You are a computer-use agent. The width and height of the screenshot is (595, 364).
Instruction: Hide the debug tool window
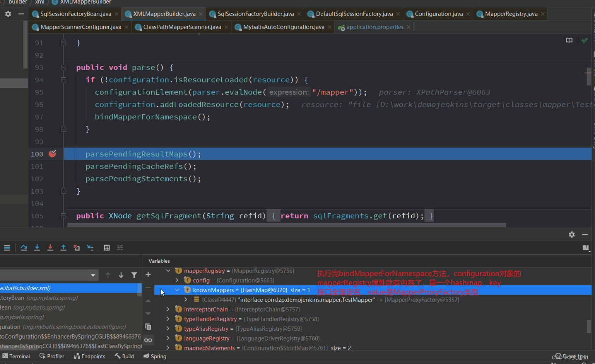tap(585, 235)
